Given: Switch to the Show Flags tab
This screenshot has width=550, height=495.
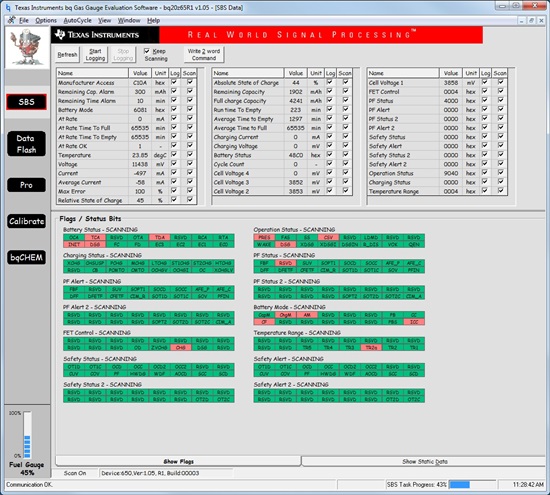Looking at the screenshot, I should tap(178, 461).
